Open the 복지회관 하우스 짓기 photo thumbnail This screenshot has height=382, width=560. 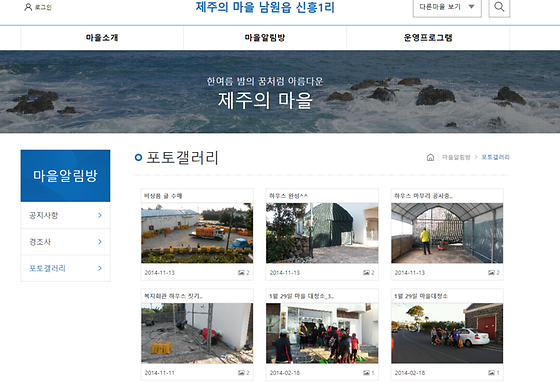click(197, 333)
